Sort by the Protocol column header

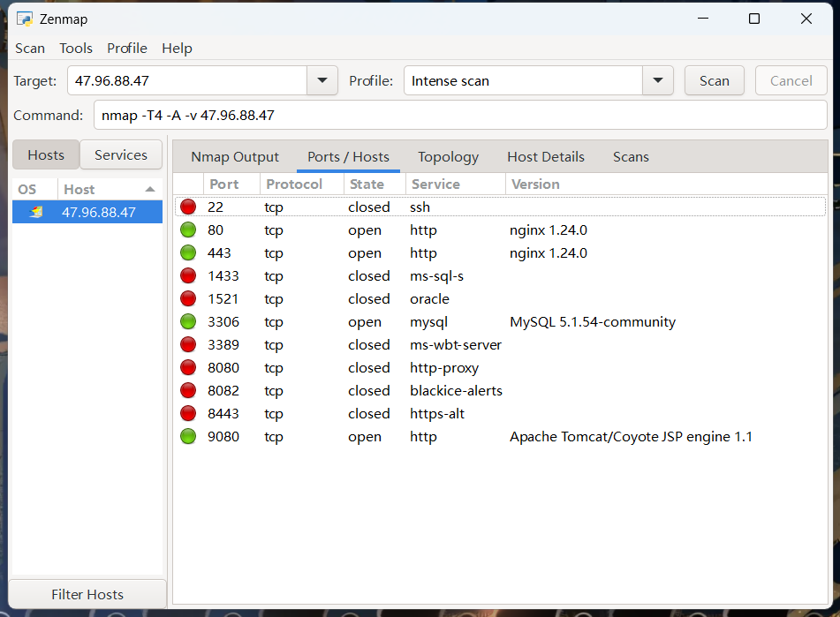[x=301, y=184]
